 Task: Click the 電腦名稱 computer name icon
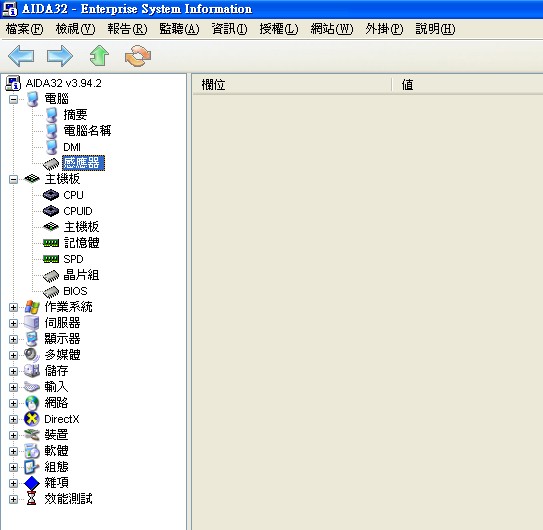52,131
